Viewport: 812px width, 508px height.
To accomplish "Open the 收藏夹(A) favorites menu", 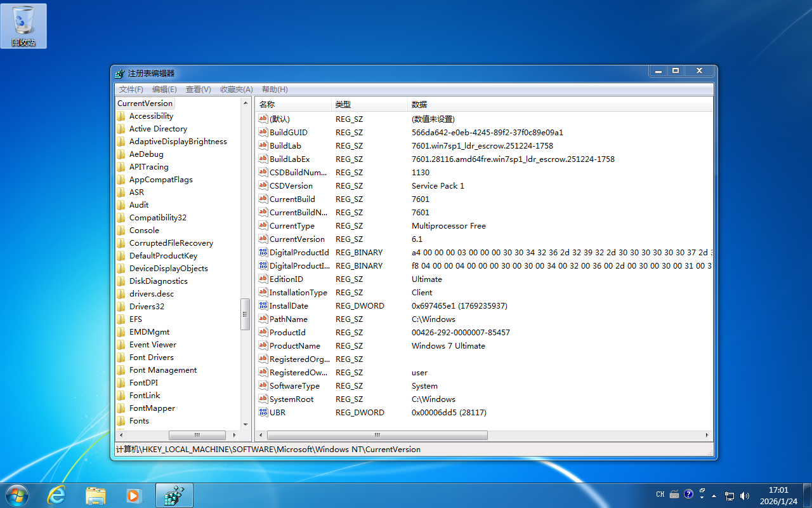I will coord(236,90).
